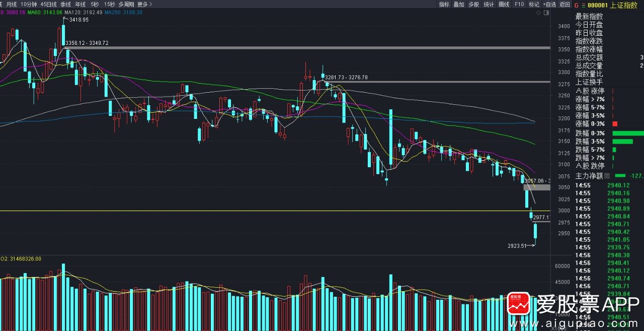The width and height of the screenshot is (644, 331).
Task: Switch to the 月线 monthly chart
Action: pyautogui.click(x=12, y=4)
